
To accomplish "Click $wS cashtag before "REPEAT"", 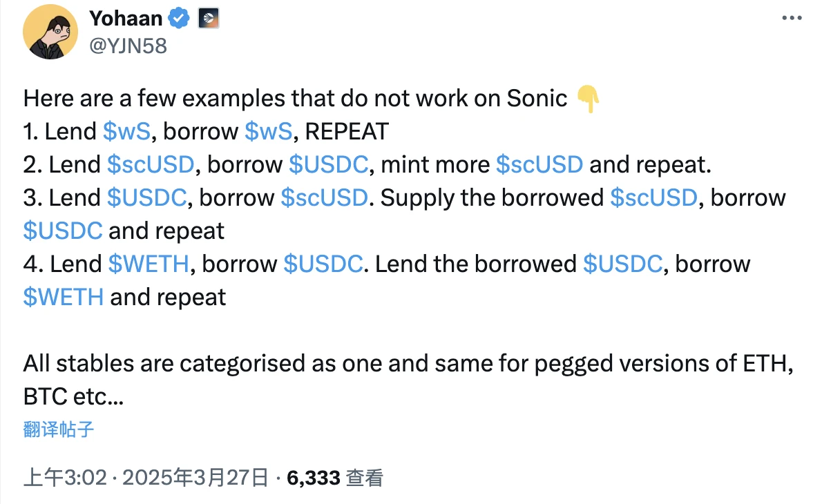I will click(x=269, y=131).
